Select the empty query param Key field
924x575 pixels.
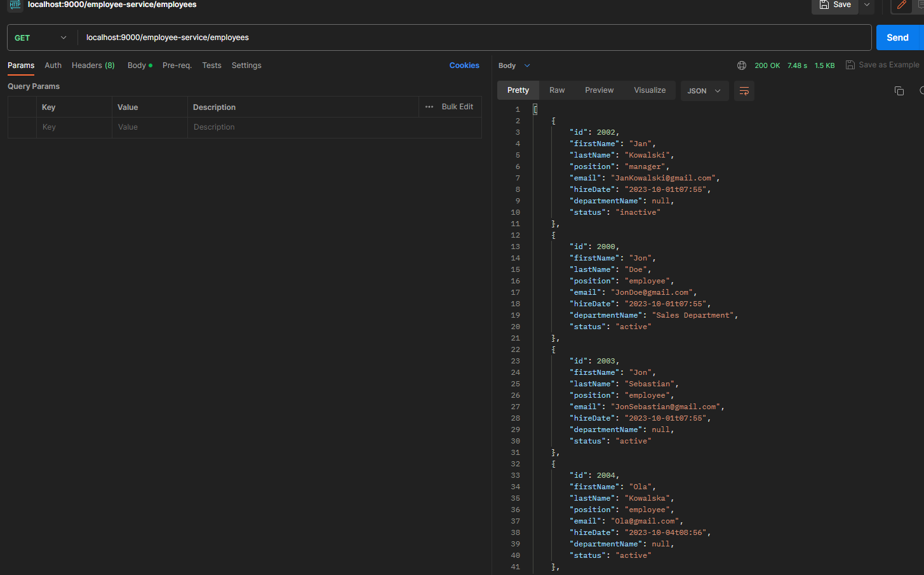click(74, 127)
